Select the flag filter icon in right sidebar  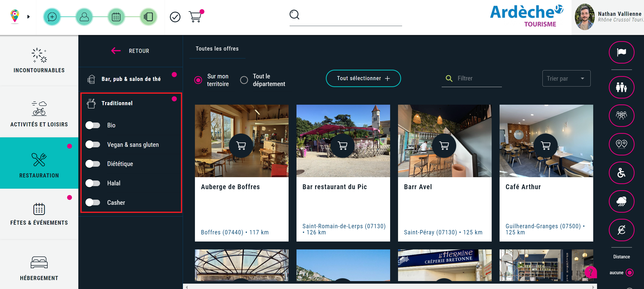[622, 52]
